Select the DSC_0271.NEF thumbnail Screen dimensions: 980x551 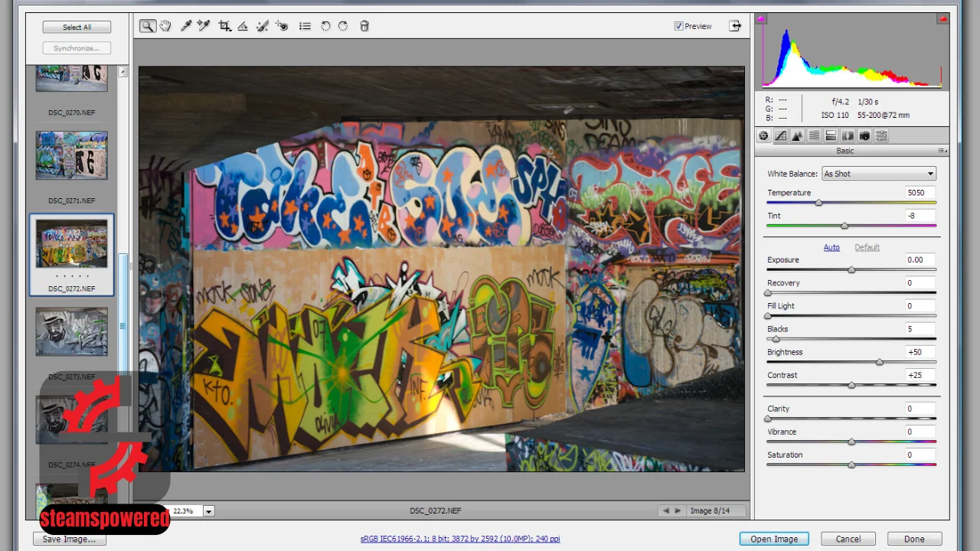click(71, 155)
